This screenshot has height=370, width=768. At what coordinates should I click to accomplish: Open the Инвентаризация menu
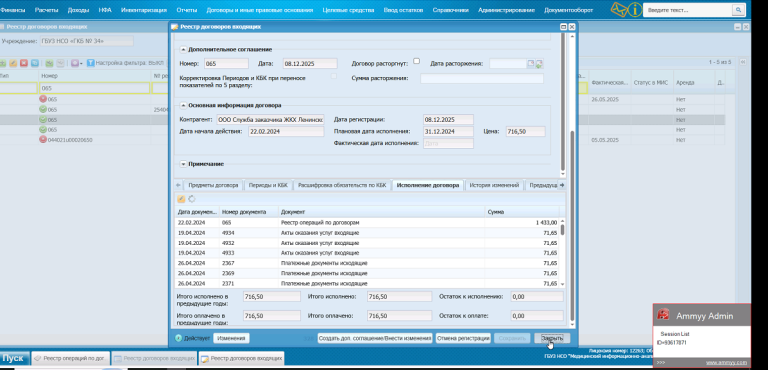click(144, 10)
